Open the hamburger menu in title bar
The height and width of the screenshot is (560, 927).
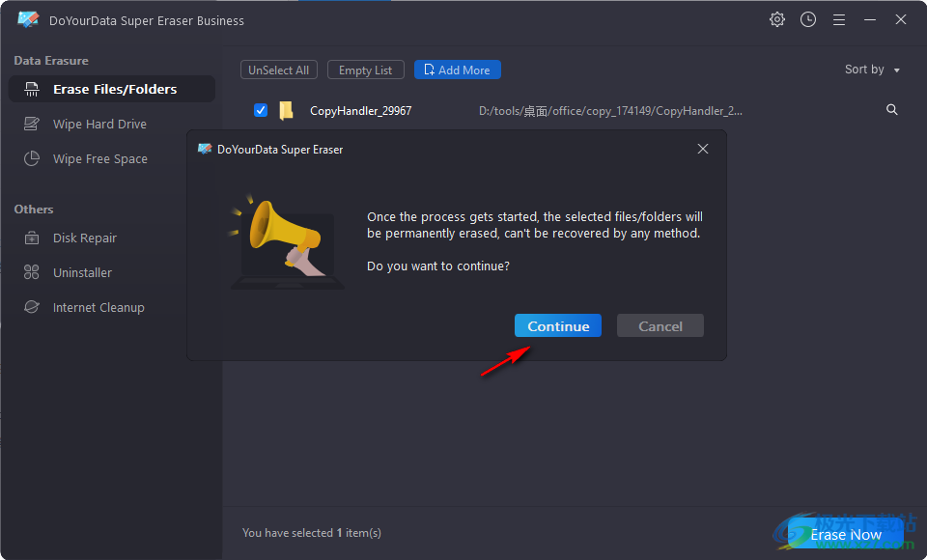click(839, 20)
